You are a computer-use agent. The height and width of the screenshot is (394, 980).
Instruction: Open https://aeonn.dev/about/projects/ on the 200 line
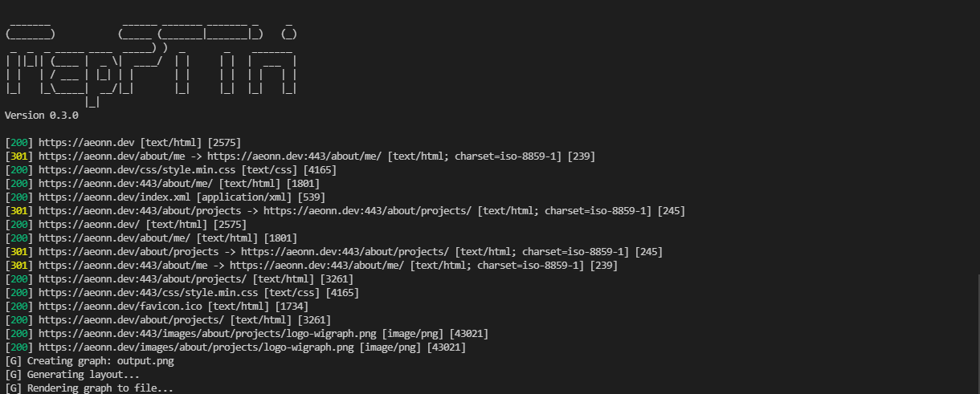click(132, 320)
